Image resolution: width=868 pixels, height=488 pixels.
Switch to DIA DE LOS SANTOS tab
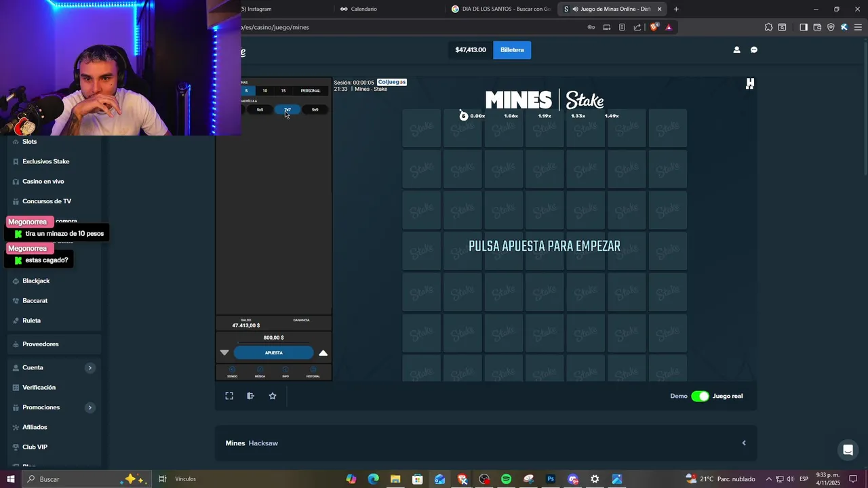coord(502,9)
